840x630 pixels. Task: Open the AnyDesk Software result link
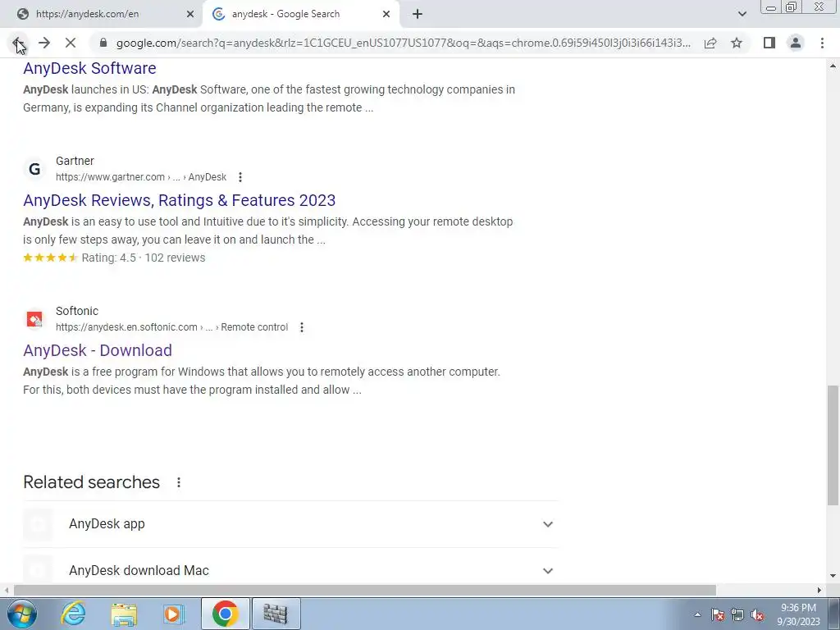click(x=89, y=68)
